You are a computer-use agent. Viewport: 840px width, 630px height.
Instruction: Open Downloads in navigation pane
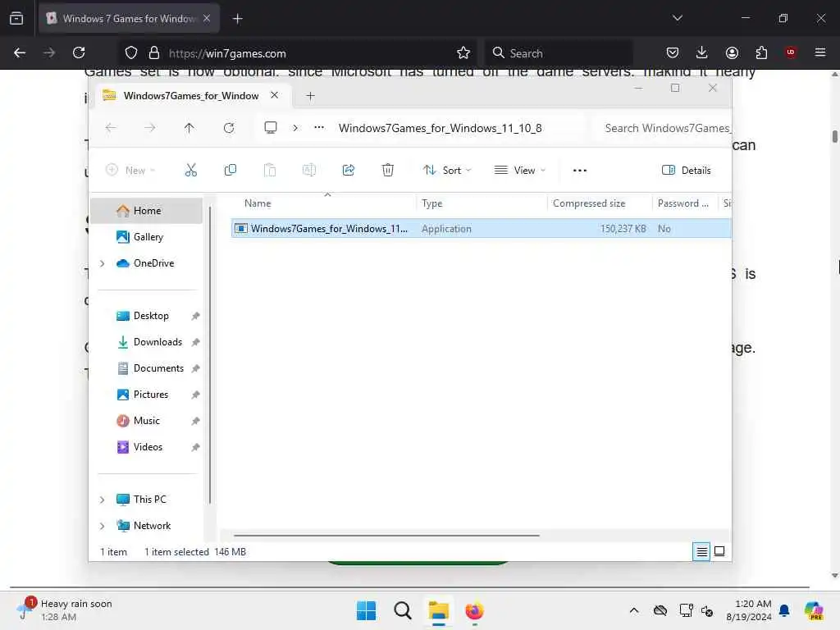pyautogui.click(x=147, y=342)
